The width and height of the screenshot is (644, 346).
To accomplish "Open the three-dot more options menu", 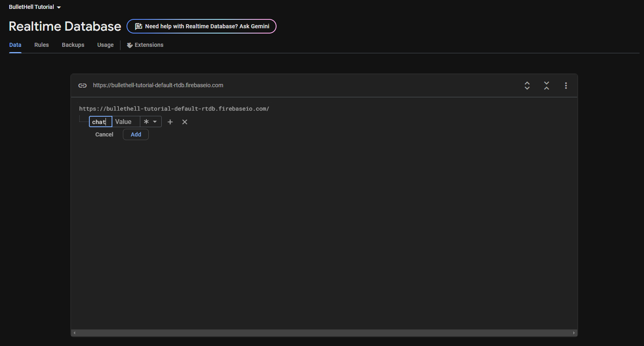I will coord(566,86).
